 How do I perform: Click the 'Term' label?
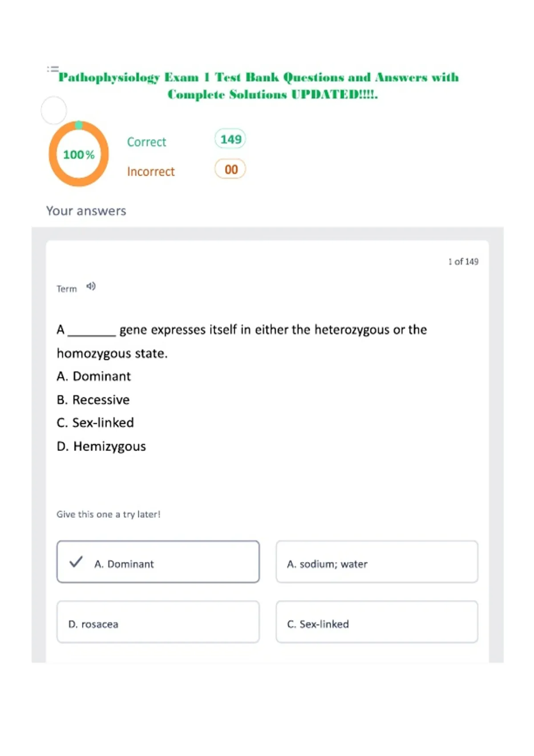(67, 289)
